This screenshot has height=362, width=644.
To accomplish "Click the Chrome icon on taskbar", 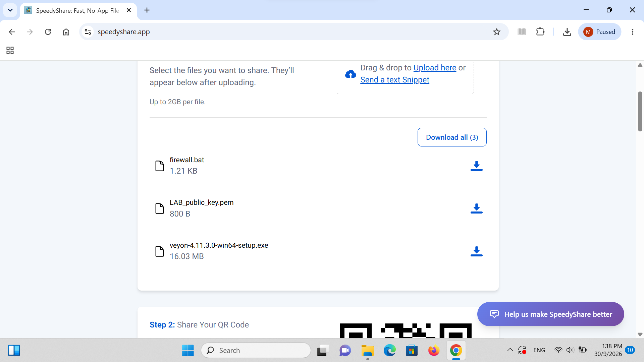I will (456, 351).
